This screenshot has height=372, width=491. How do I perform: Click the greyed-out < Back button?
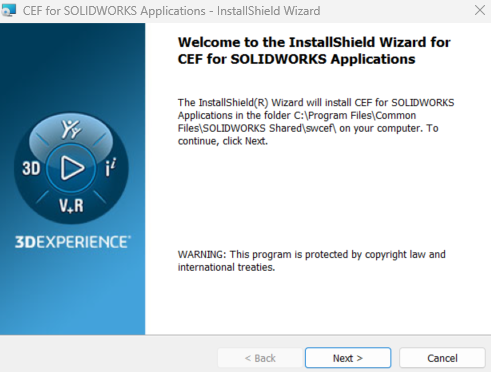pyautogui.click(x=260, y=358)
